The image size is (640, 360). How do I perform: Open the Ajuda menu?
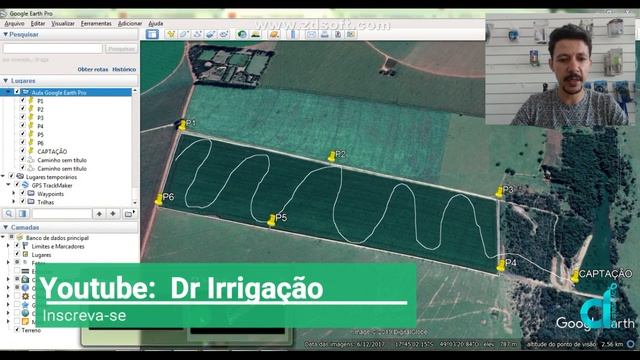coord(156,24)
